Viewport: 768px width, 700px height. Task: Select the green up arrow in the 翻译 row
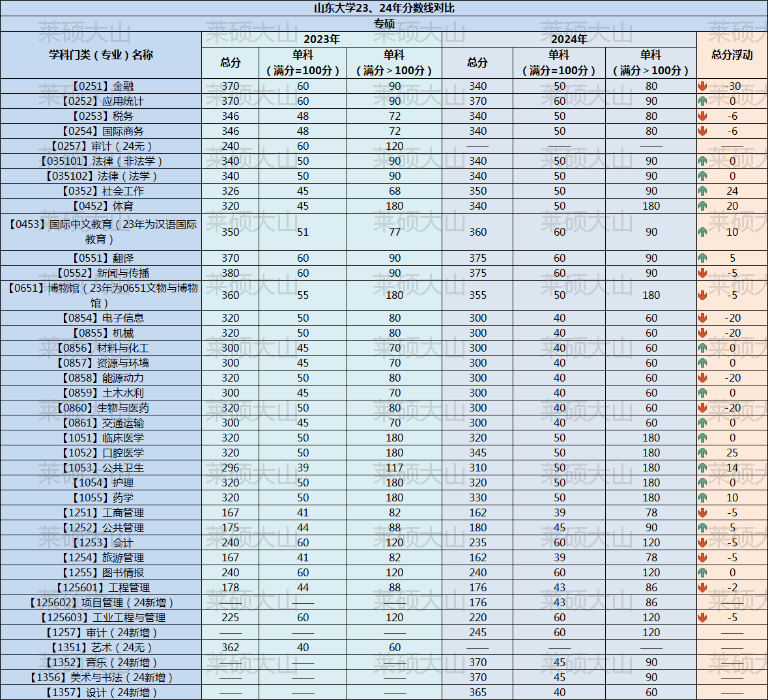click(702, 258)
